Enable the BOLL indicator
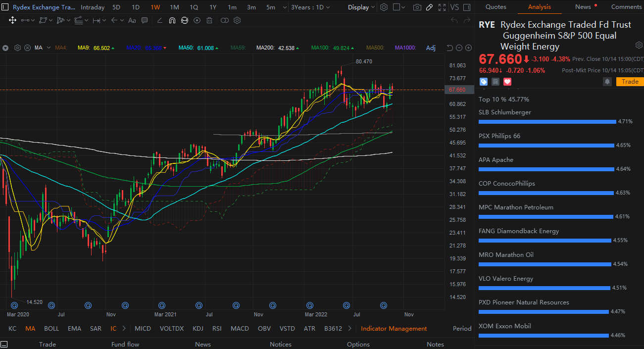 51,329
